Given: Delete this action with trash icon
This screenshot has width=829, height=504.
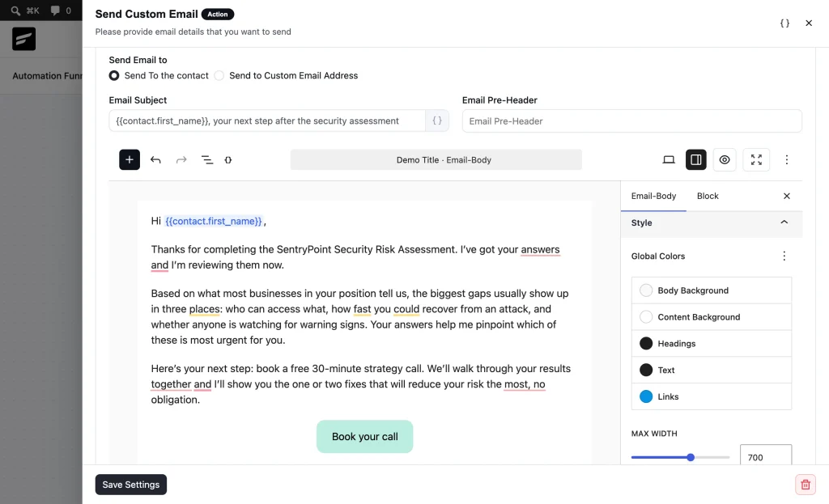Looking at the screenshot, I should (x=806, y=485).
